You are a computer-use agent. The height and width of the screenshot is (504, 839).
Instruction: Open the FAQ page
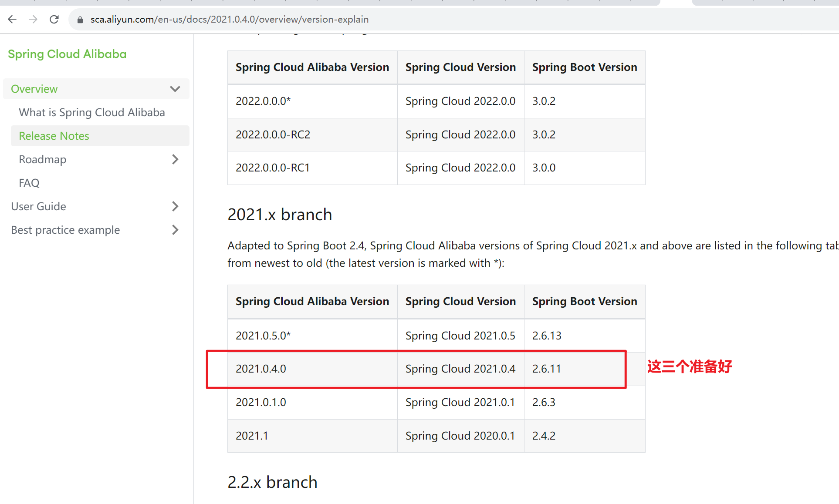[29, 183]
